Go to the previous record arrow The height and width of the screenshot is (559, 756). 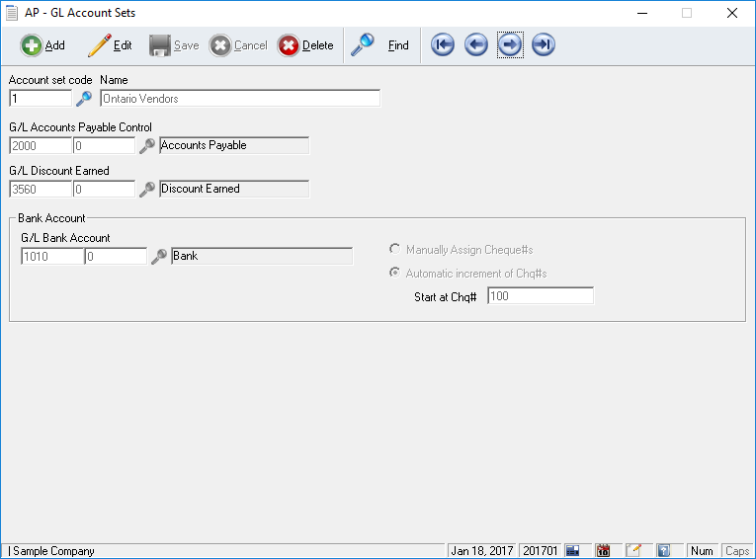tap(476, 45)
